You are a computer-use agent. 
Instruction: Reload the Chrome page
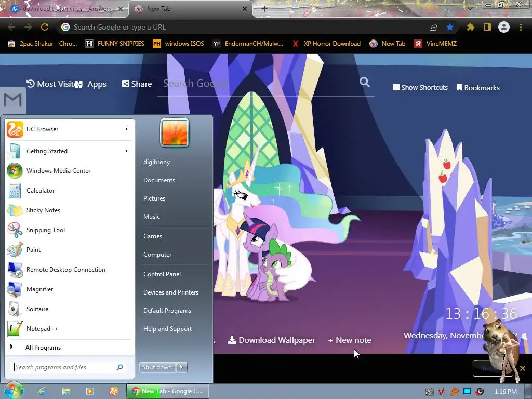tap(45, 27)
